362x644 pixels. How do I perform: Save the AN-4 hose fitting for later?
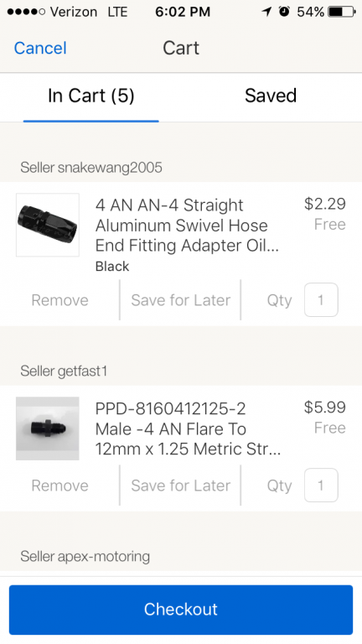(181, 300)
